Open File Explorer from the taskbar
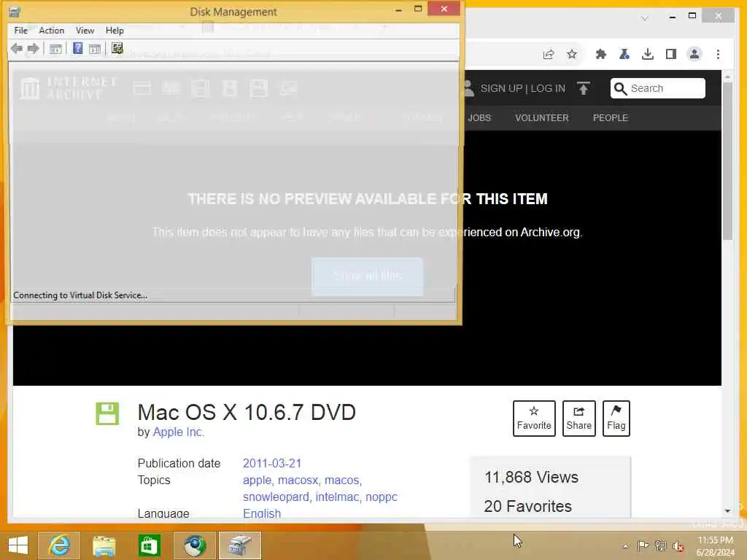747x560 pixels. click(104, 545)
